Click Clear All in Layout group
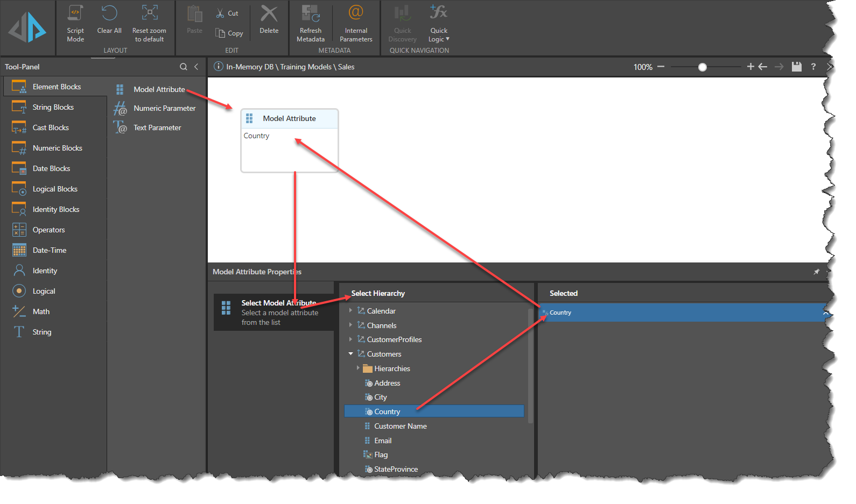Viewport: 856px width, 504px height. pos(109,14)
